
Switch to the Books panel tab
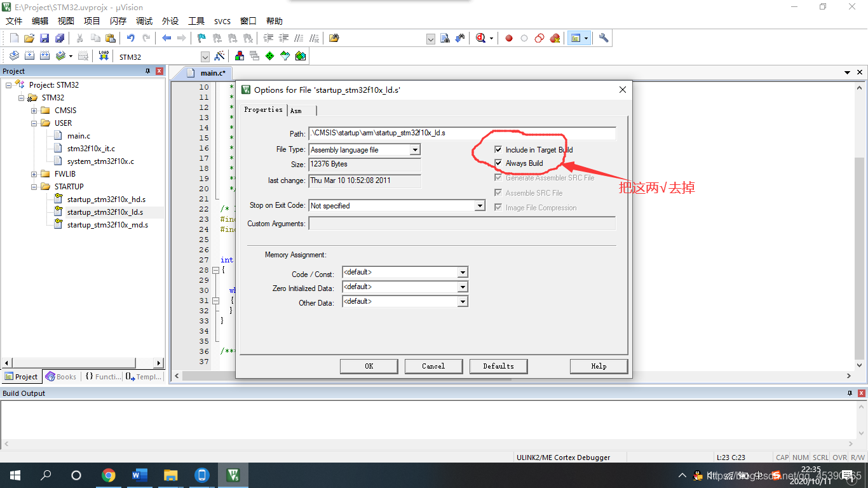61,377
